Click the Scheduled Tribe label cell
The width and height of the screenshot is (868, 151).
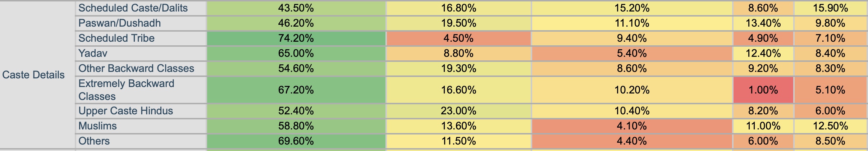pyautogui.click(x=117, y=38)
